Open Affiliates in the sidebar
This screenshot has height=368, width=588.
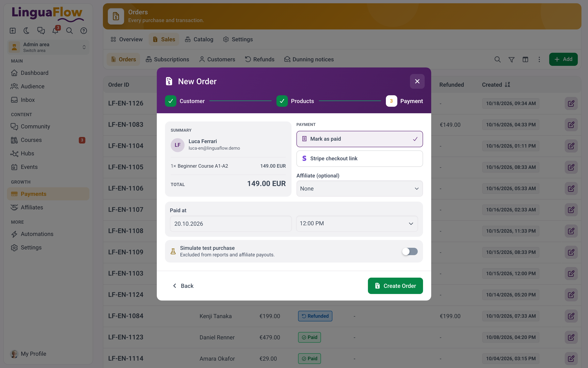coord(48,207)
